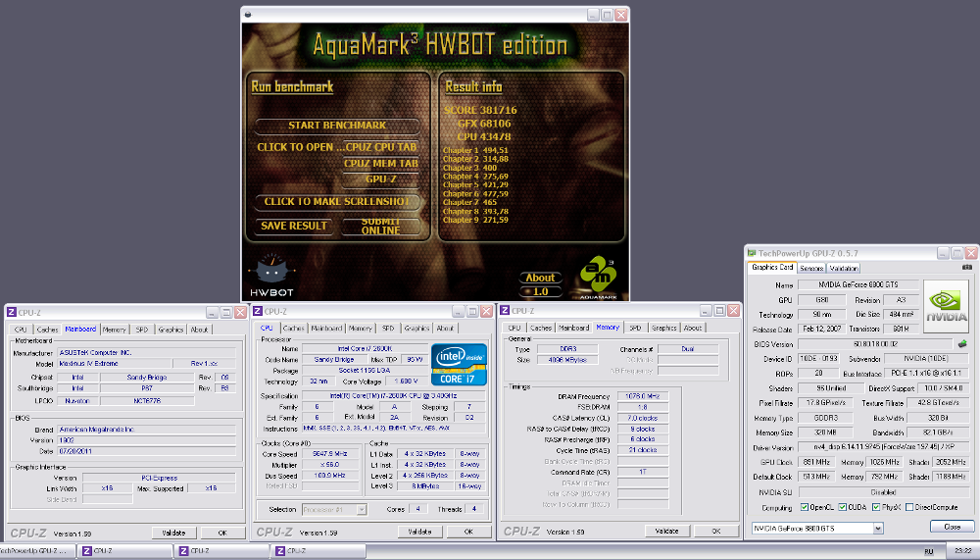Screen dimensions: 980x560
Task: Click Close button in GPU-Z
Action: tap(952, 527)
